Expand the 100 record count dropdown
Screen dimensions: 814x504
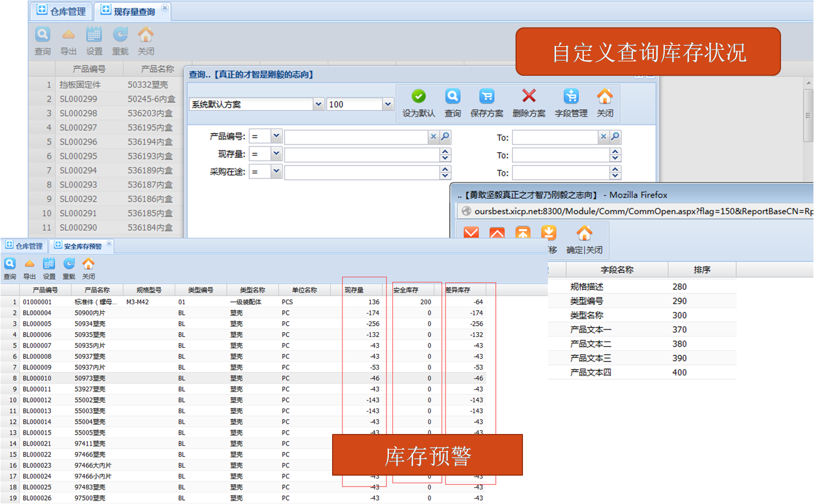point(388,104)
